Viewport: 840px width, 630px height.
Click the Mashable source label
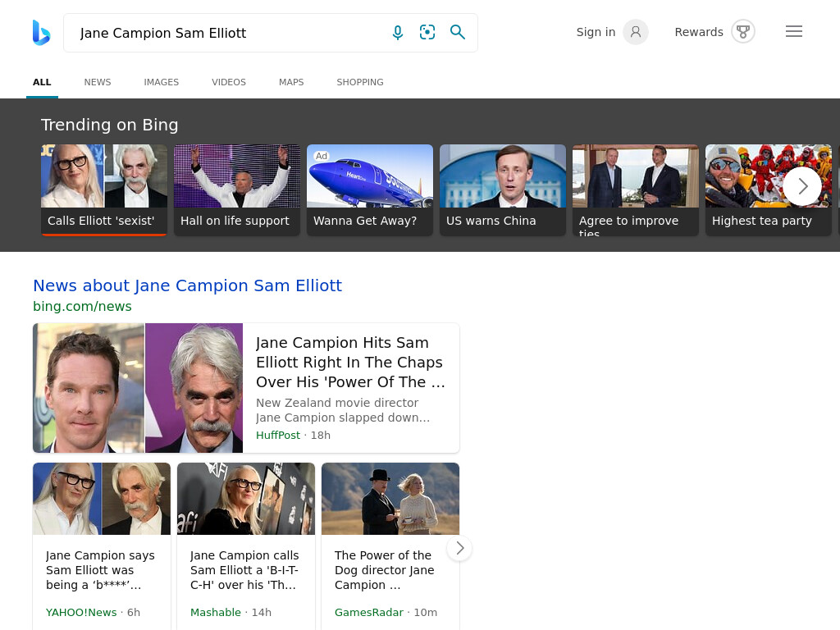(x=216, y=612)
